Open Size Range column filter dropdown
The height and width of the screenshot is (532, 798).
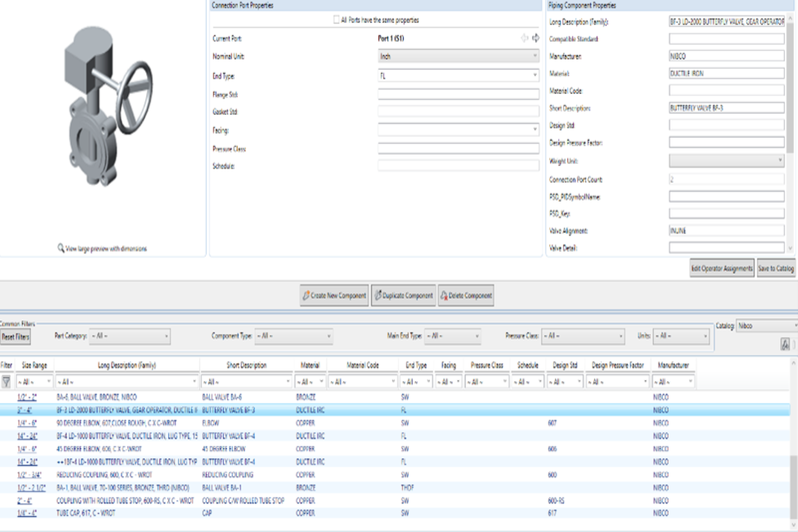click(35, 381)
